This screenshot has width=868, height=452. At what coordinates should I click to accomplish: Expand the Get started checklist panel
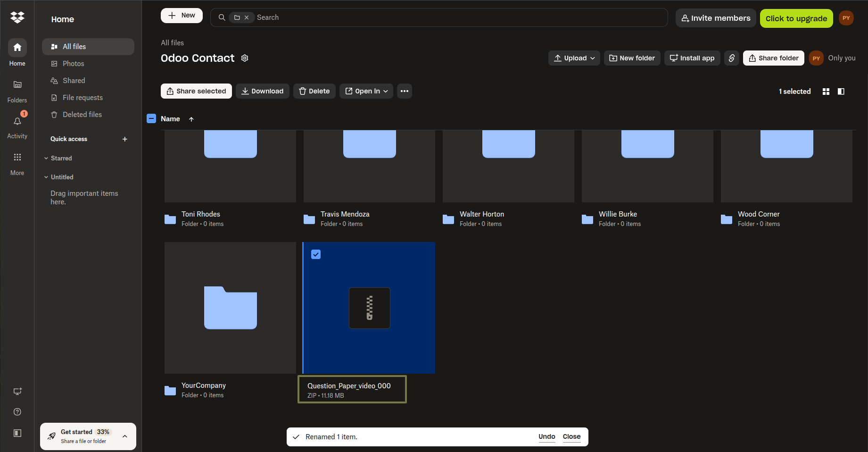click(x=125, y=436)
